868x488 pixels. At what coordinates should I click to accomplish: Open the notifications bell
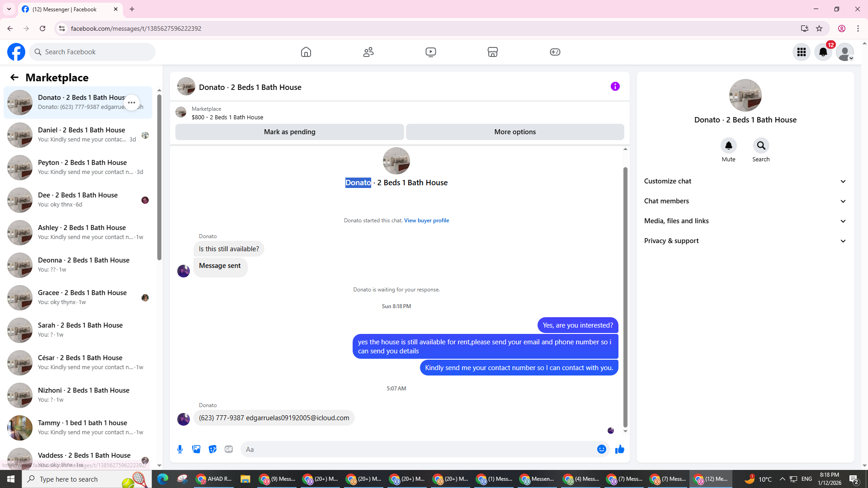823,52
